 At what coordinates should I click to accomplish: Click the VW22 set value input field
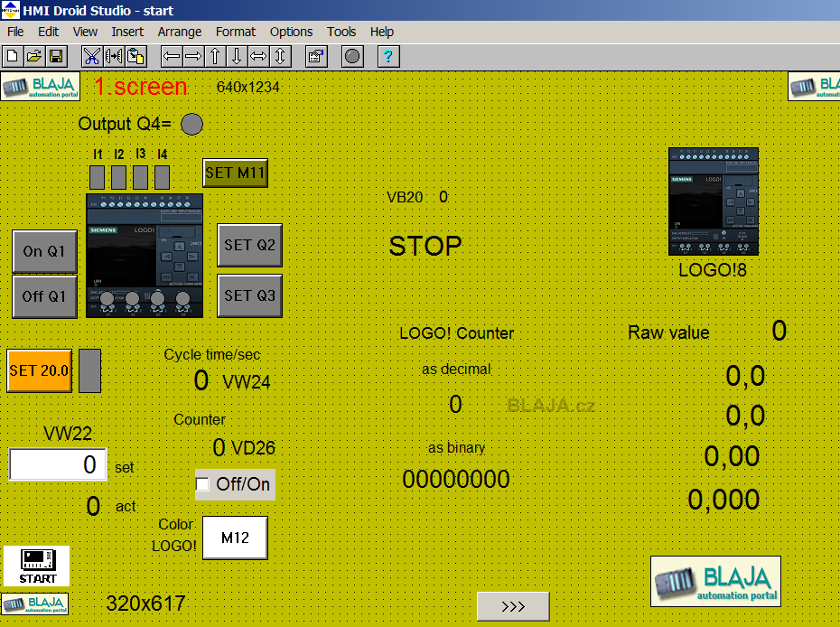pyautogui.click(x=58, y=464)
